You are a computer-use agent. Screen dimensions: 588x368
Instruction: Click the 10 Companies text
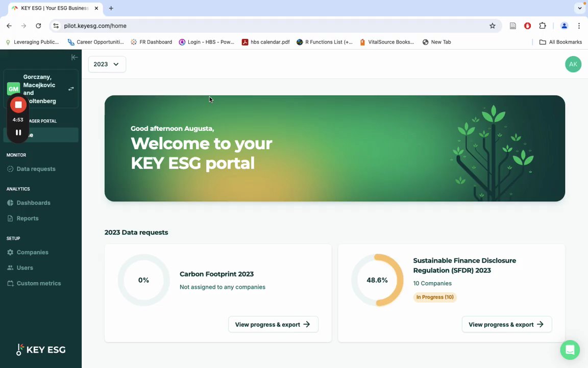[432, 283]
